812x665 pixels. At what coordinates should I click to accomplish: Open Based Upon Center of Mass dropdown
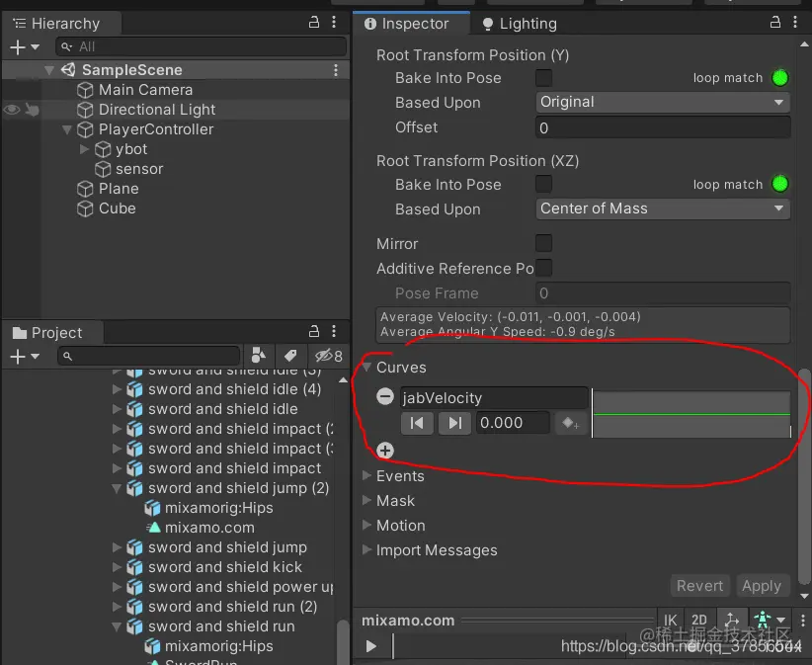[662, 208]
